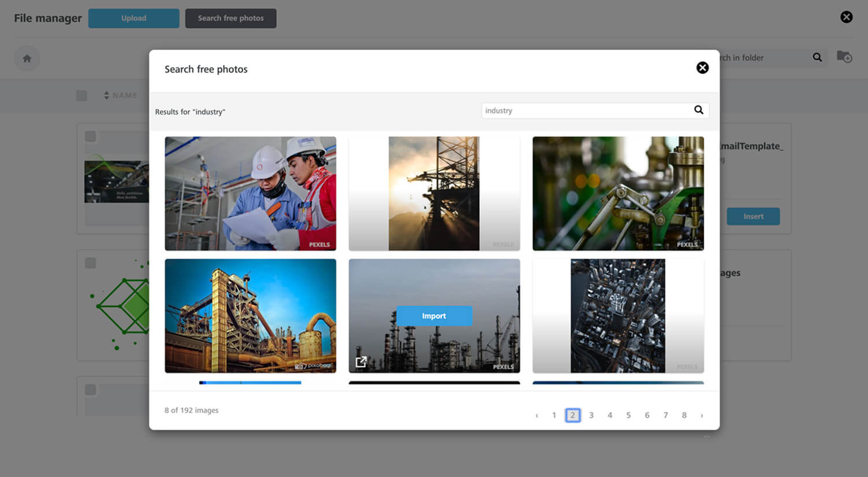Click the Upload button
Viewport: 868px width, 477px height.
134,18
